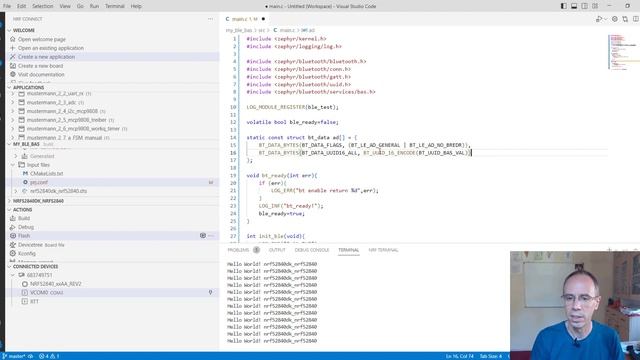Open the Kconfig action
This screenshot has width=640, height=360.
(x=27, y=253)
